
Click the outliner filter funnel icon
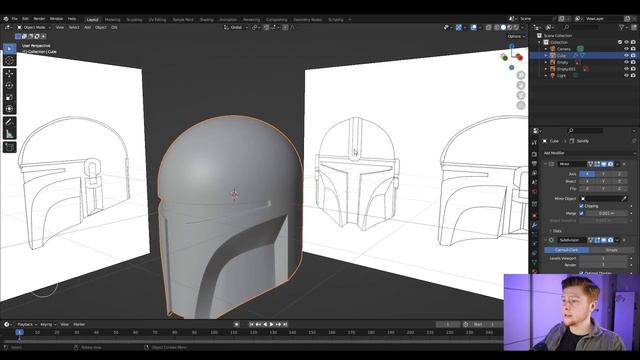(x=622, y=27)
